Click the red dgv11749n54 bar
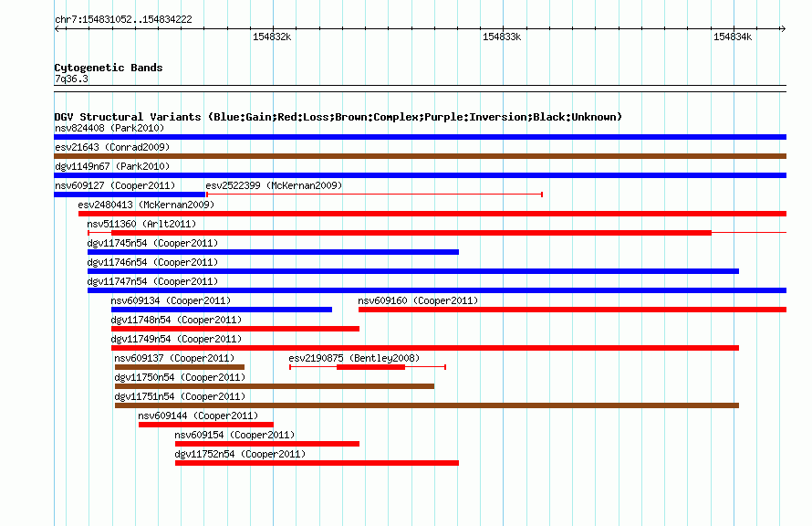 click(425, 348)
